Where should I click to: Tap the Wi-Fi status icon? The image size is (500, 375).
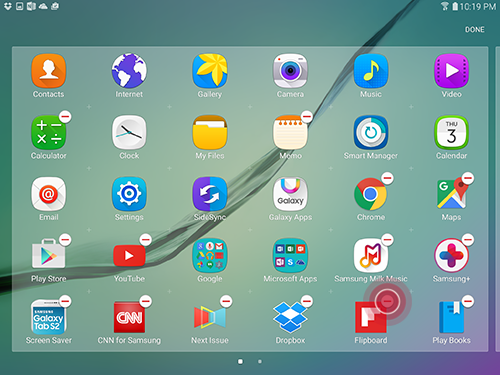click(x=445, y=6)
